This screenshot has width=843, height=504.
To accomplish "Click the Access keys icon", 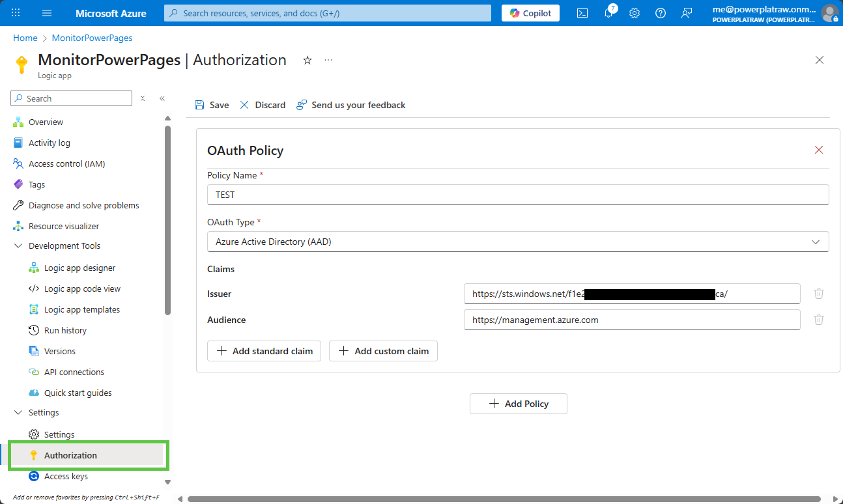I will click(34, 476).
